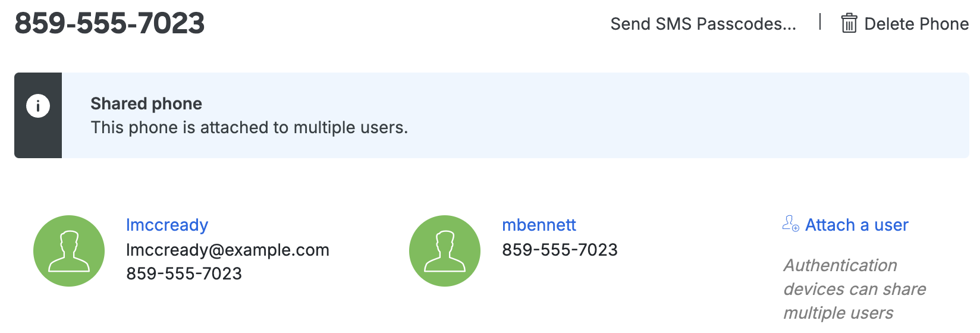The height and width of the screenshot is (333, 980).
Task: Click the 'Authentication devices can share' hint text
Action: click(x=854, y=289)
